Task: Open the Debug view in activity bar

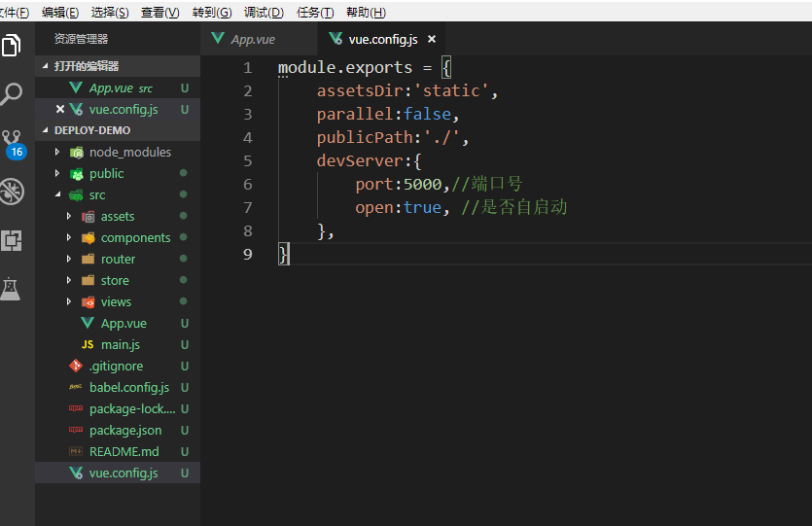Action: coord(12,192)
